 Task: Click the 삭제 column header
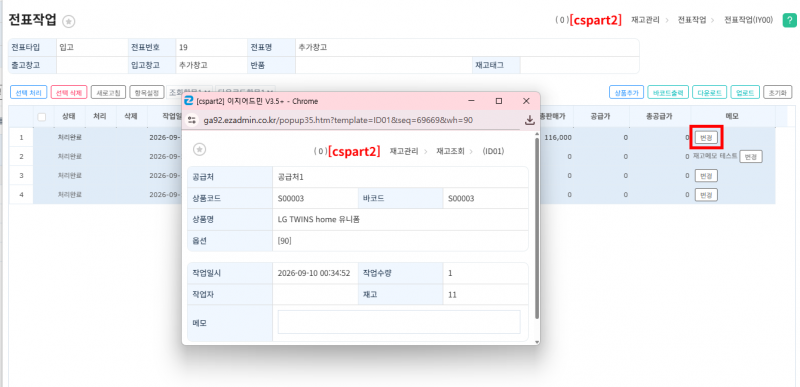coord(131,116)
